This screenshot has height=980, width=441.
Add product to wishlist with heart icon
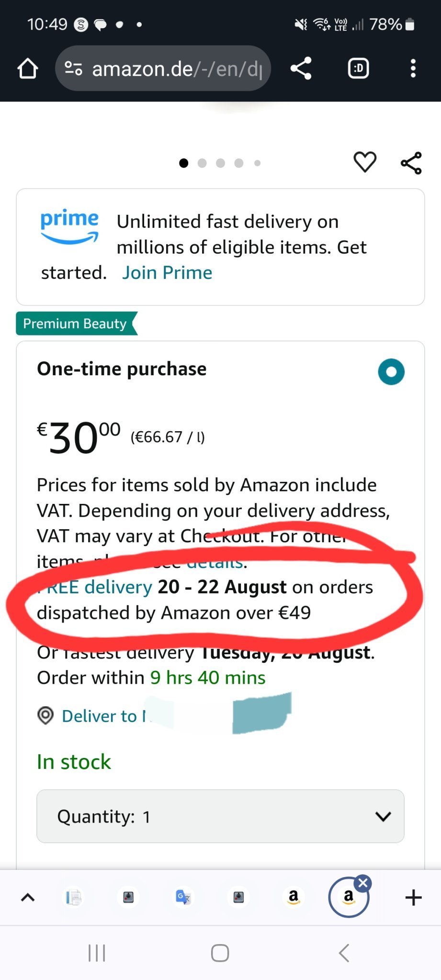(x=365, y=162)
